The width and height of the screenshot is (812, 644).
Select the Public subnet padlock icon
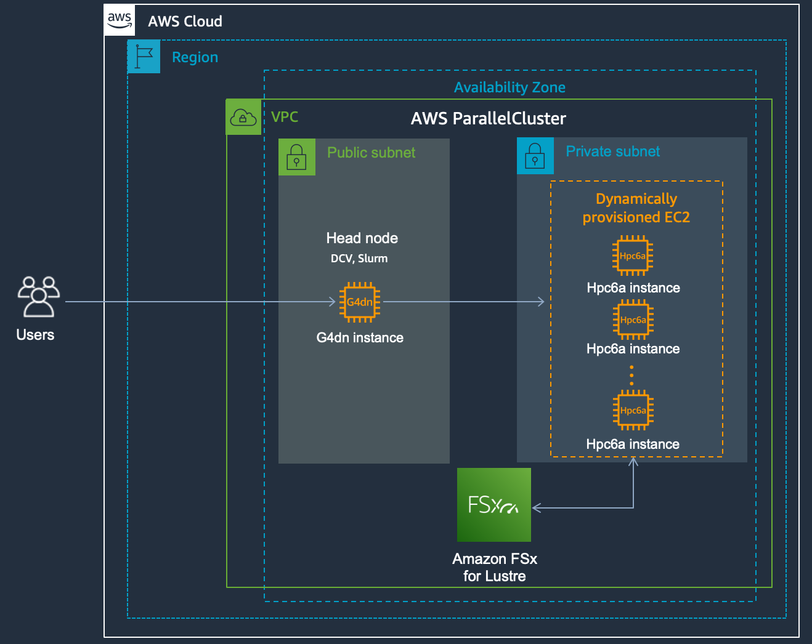297,157
